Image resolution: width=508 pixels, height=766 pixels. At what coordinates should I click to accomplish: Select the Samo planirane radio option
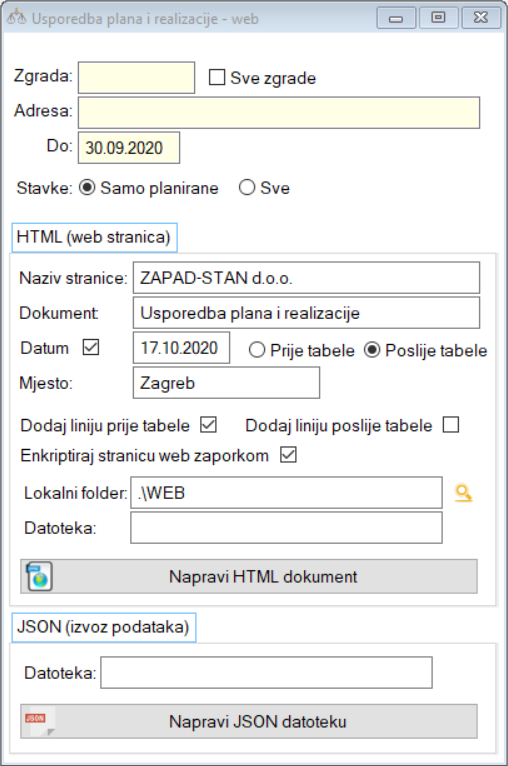pyautogui.click(x=87, y=188)
